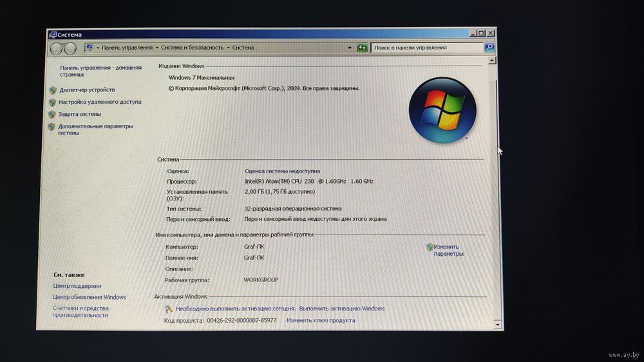This screenshot has height=362, width=644.
Task: Click shield icon beside Изменить параметры
Action: [430, 247]
